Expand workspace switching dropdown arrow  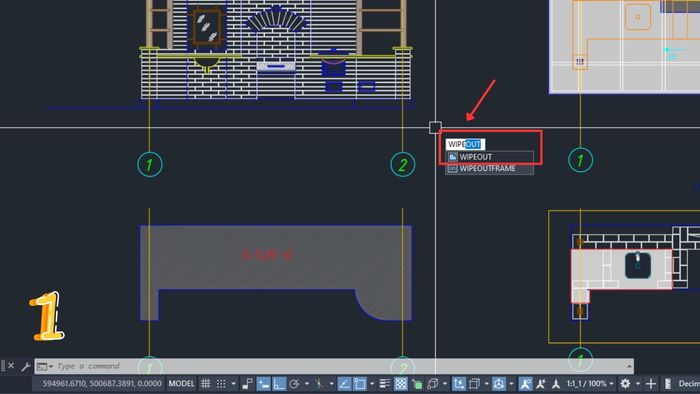coord(638,384)
